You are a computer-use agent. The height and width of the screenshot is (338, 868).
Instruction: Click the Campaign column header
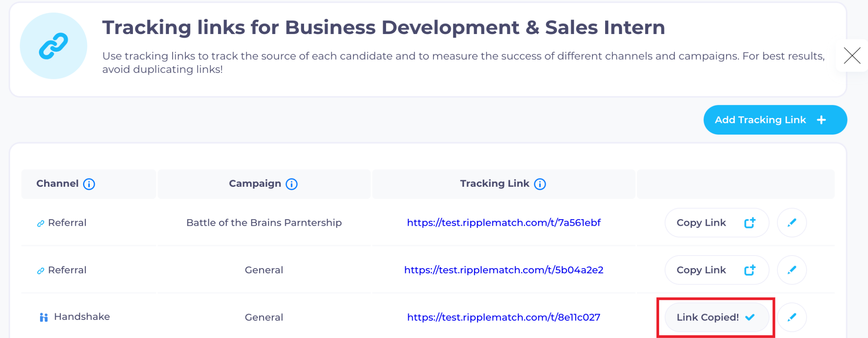point(255,184)
